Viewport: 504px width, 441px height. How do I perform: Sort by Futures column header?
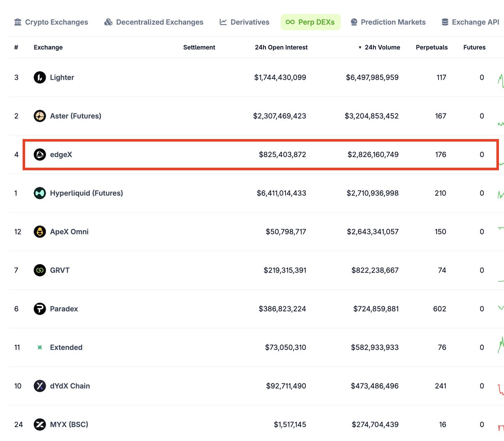click(x=475, y=47)
